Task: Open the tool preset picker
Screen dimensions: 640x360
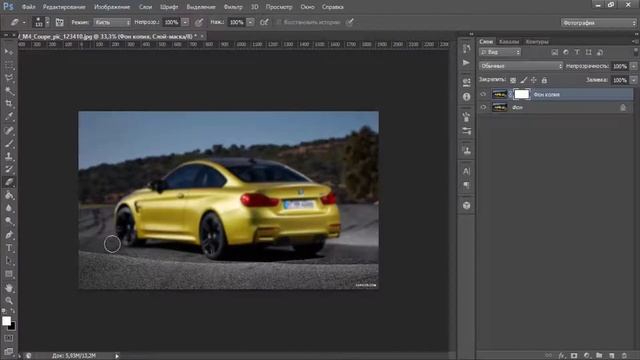Action: 17,22
